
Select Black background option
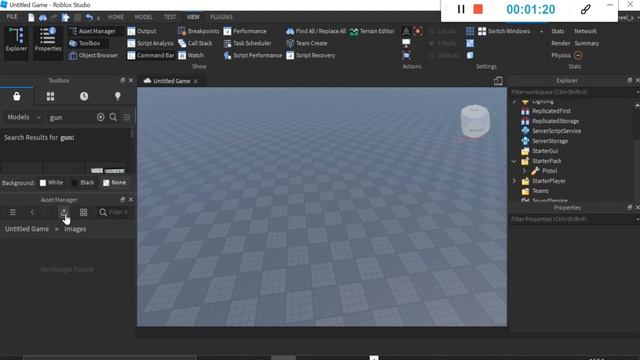83,183
